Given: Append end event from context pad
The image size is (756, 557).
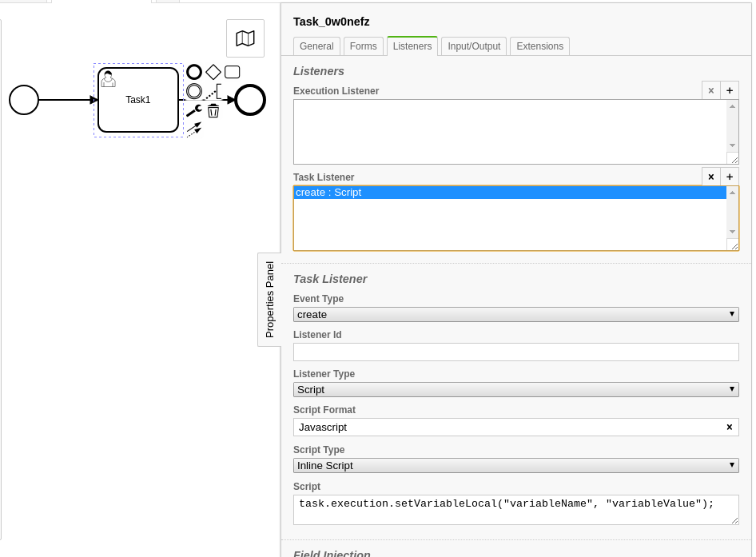Looking at the screenshot, I should 194,72.
